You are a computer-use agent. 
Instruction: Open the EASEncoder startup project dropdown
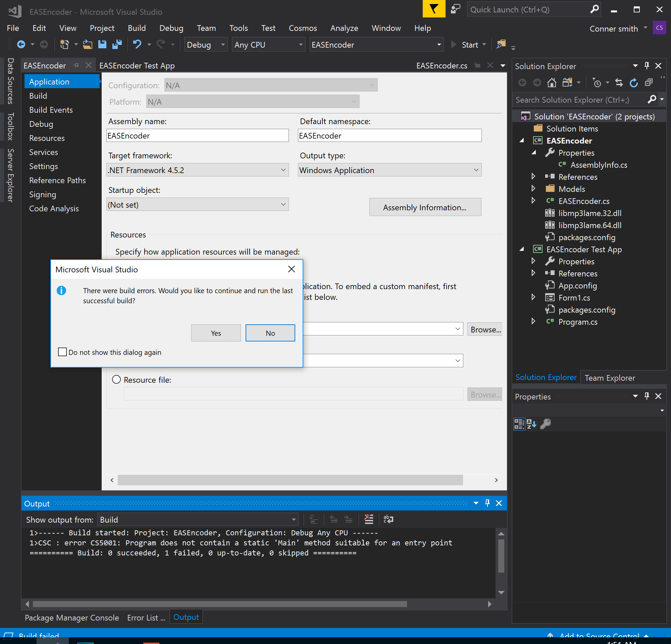point(376,45)
